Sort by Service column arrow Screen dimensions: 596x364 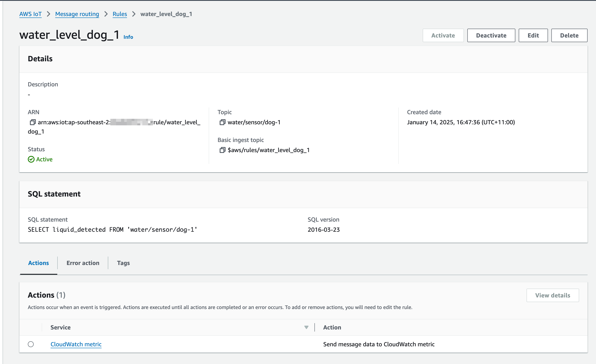306,327
